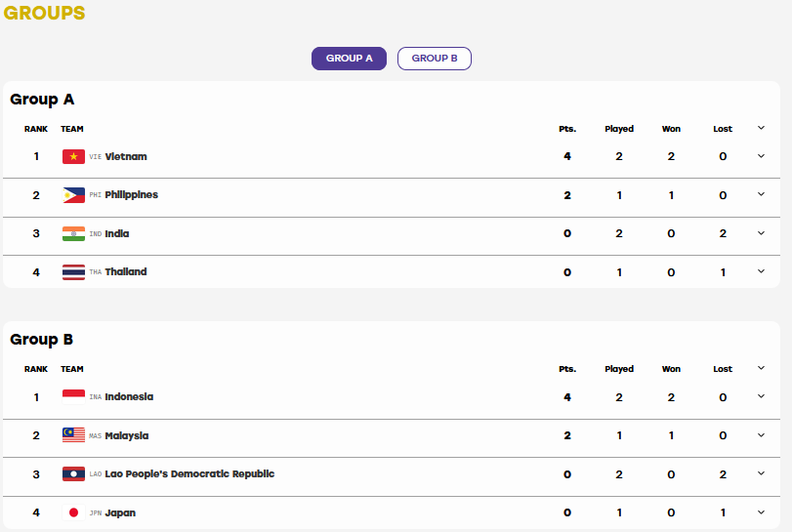792x532 pixels.
Task: Click the IND country code label
Action: tap(96, 233)
